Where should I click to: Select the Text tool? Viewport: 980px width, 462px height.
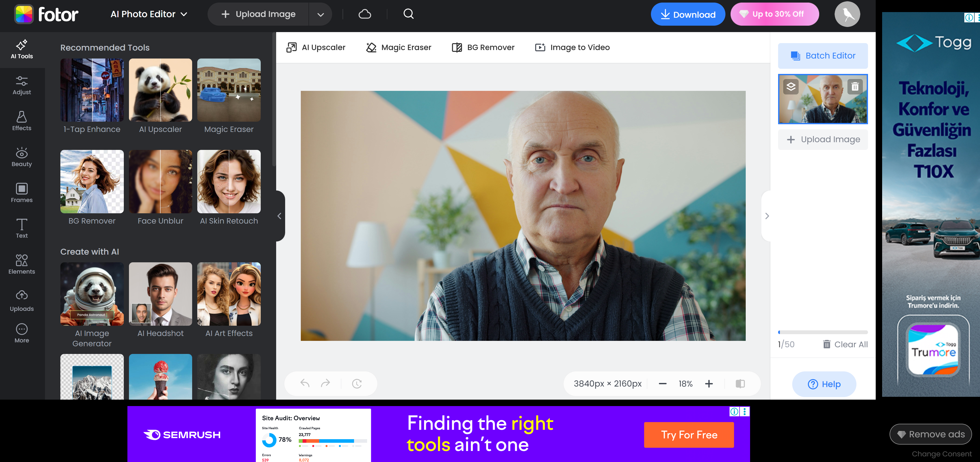click(x=22, y=228)
